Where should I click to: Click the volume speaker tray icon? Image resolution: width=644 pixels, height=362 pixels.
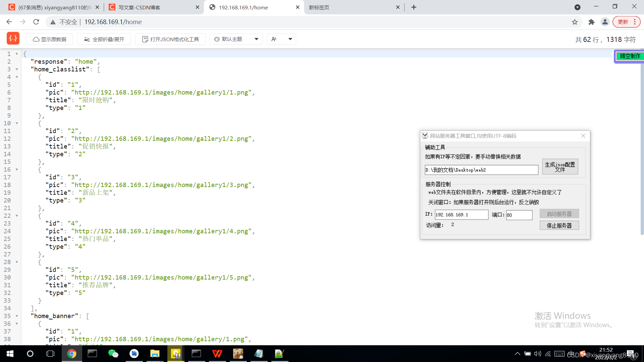coord(538,354)
